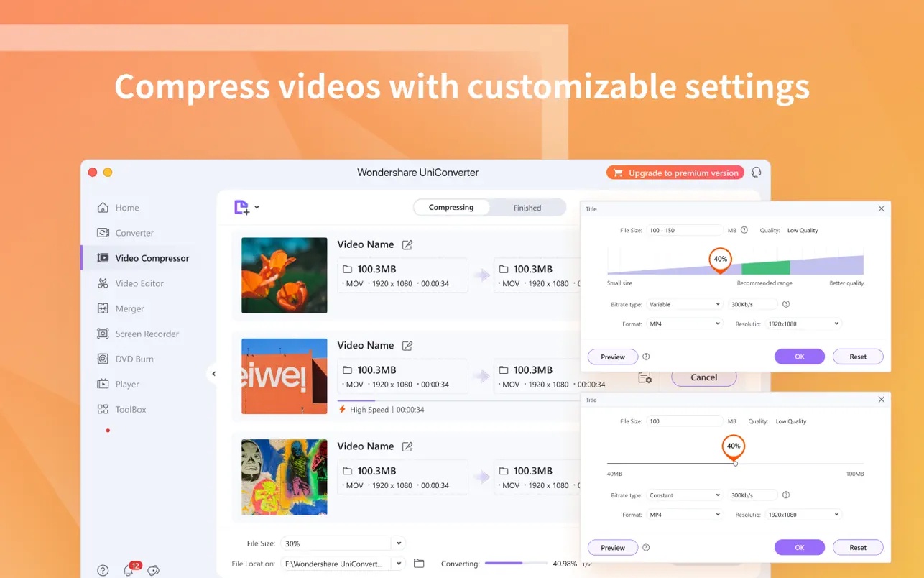Open Variable bitrate type dropdown
This screenshot has height=578, width=924.
pos(684,304)
